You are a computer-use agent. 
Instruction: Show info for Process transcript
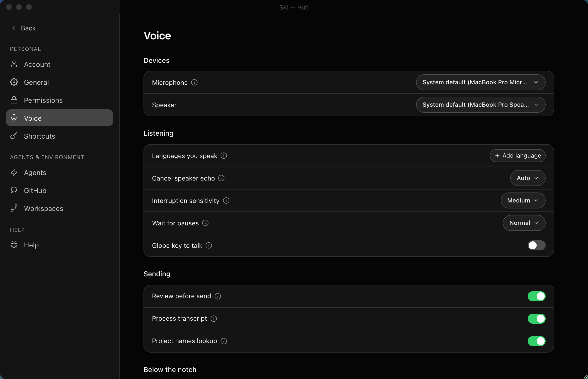point(214,318)
